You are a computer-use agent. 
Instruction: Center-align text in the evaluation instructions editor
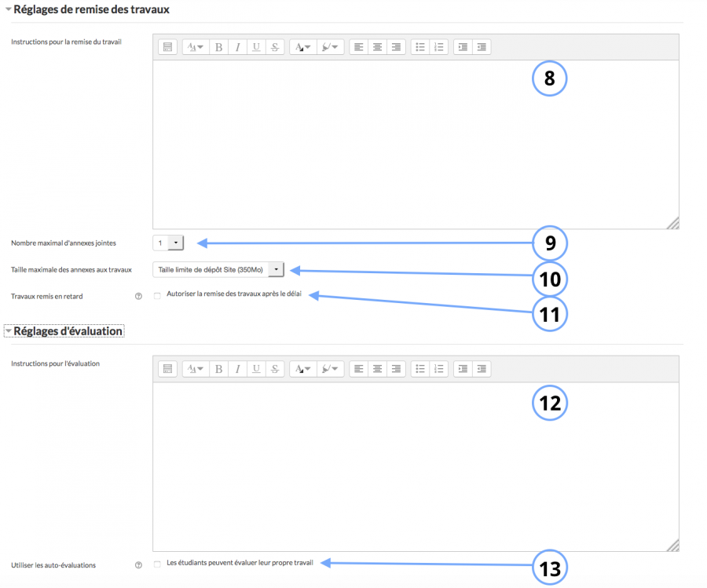(x=377, y=368)
